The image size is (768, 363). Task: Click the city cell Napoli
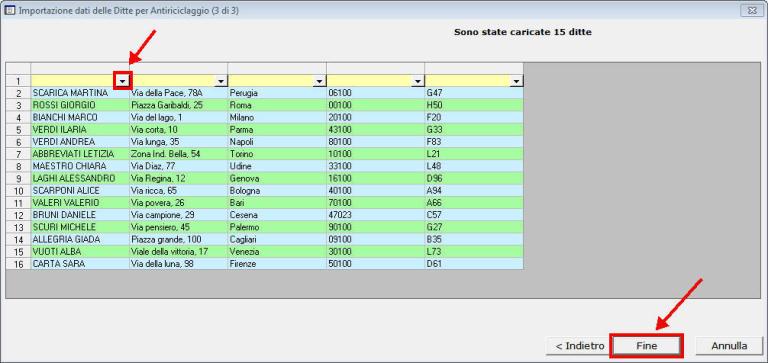click(x=277, y=142)
